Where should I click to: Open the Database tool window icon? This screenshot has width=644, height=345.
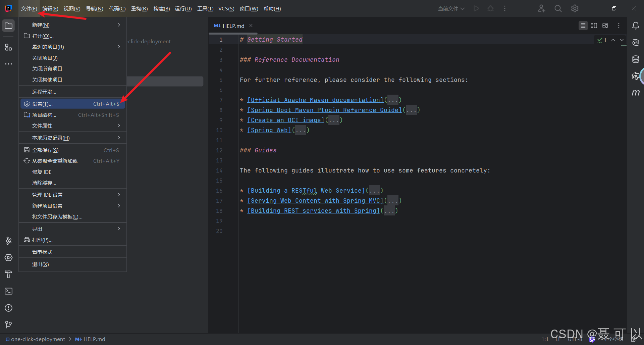[636, 59]
